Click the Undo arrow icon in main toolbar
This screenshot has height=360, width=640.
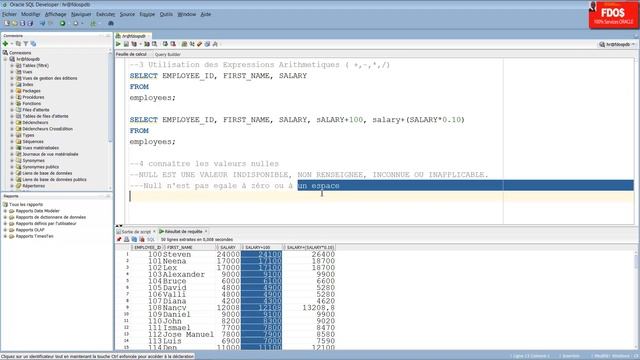[x=42, y=23]
